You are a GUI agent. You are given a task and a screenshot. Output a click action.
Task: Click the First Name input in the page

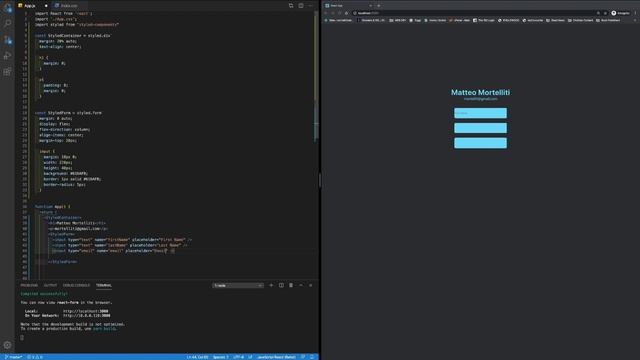click(x=480, y=113)
